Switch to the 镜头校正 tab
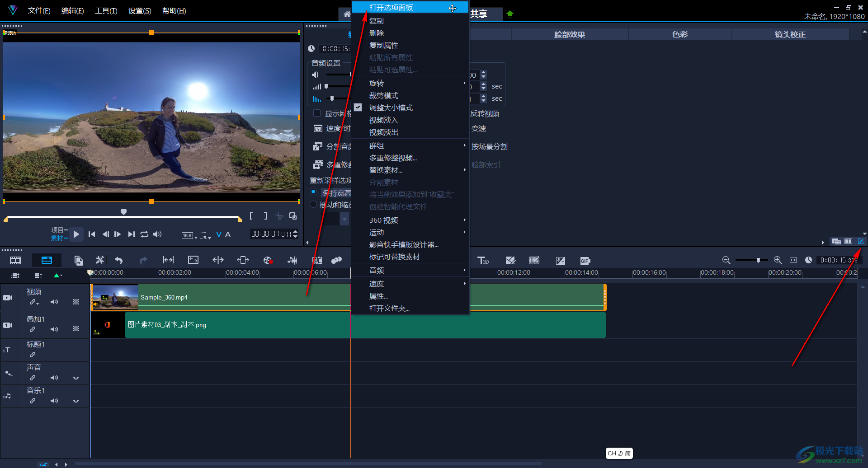The height and width of the screenshot is (468, 868). (790, 34)
